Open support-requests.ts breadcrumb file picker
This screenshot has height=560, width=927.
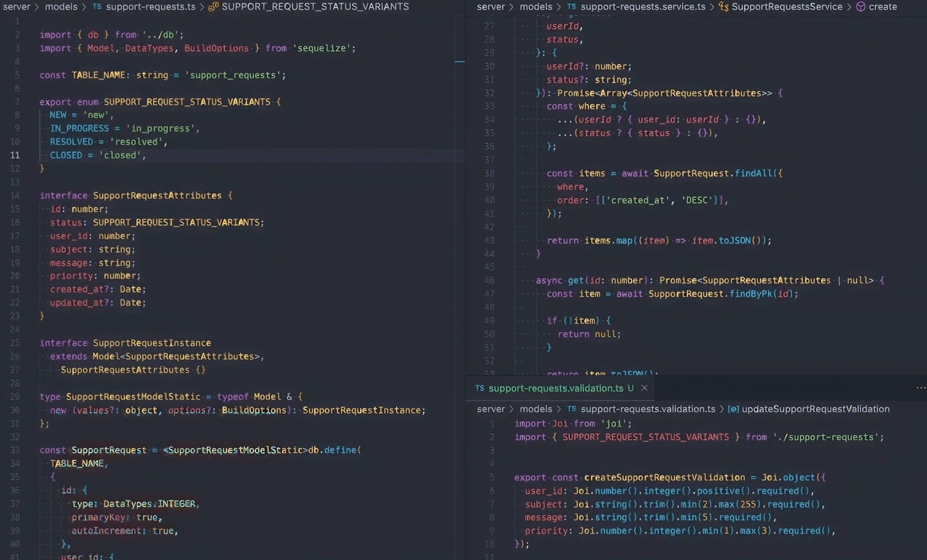(x=151, y=7)
